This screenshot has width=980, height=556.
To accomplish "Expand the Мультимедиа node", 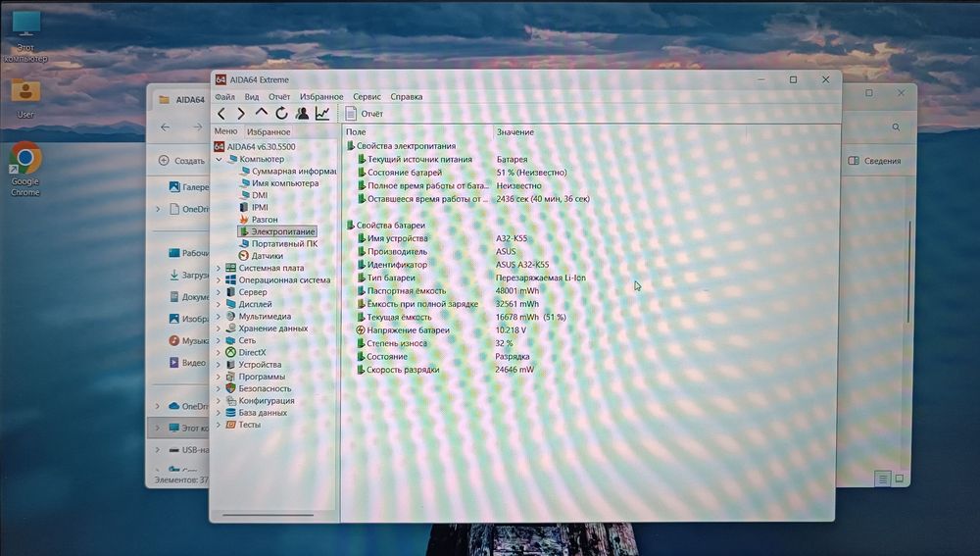I will [x=219, y=317].
